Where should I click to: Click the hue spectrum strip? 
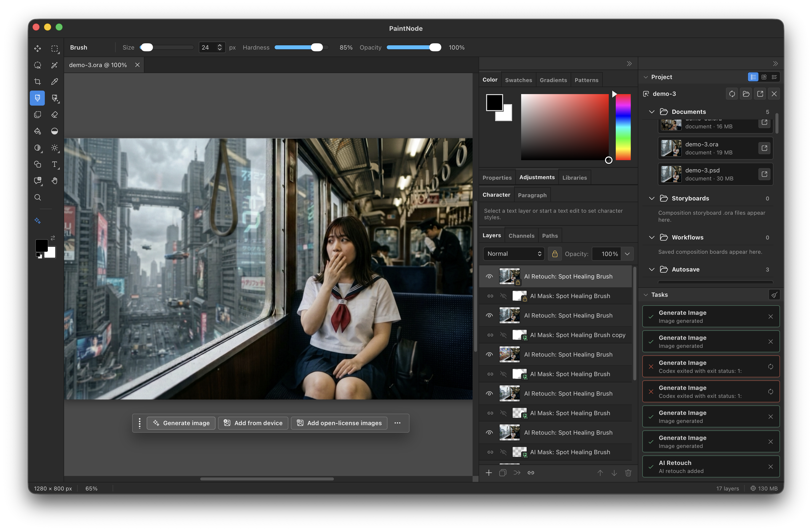click(623, 127)
